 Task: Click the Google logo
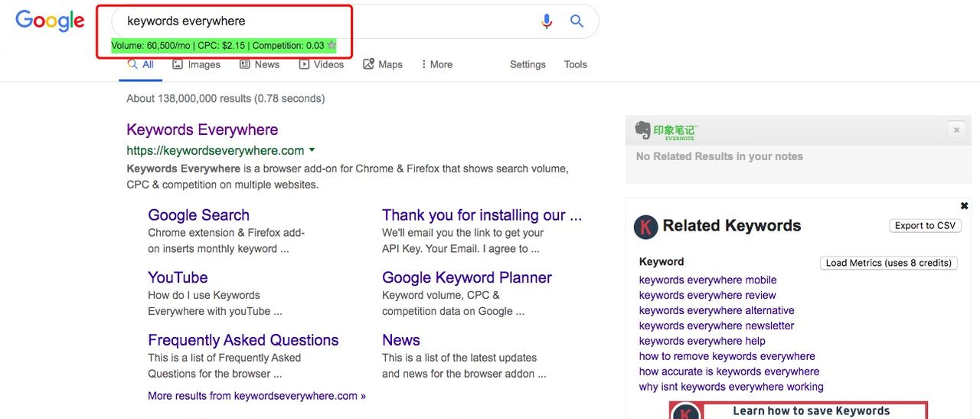(50, 21)
